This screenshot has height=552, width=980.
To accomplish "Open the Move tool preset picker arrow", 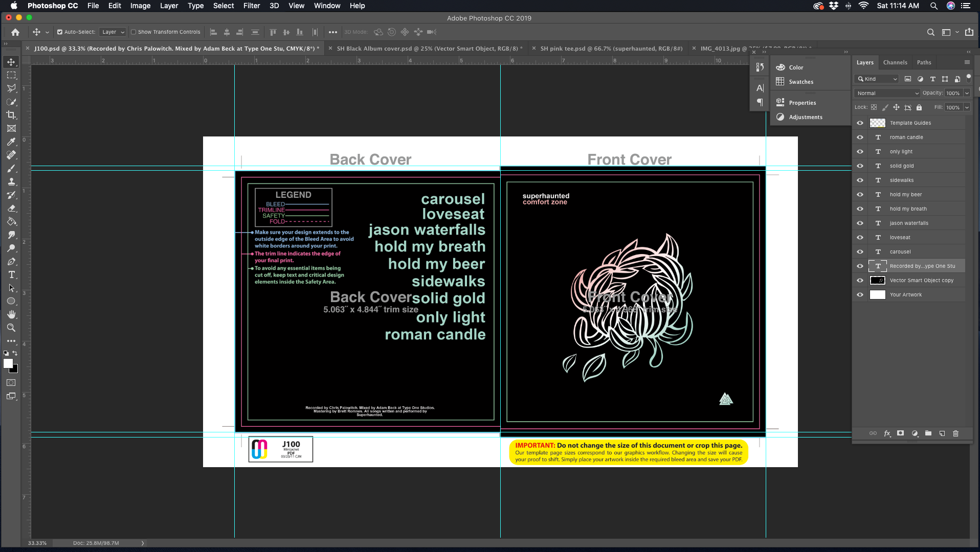I will coord(47,32).
